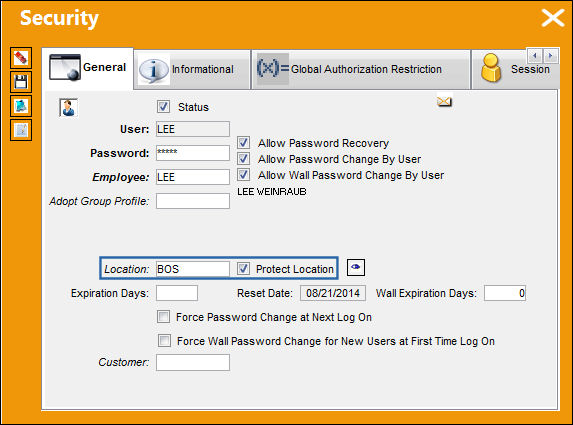Click the third left toolbar document icon
The height and width of the screenshot is (425, 573).
[x=21, y=106]
